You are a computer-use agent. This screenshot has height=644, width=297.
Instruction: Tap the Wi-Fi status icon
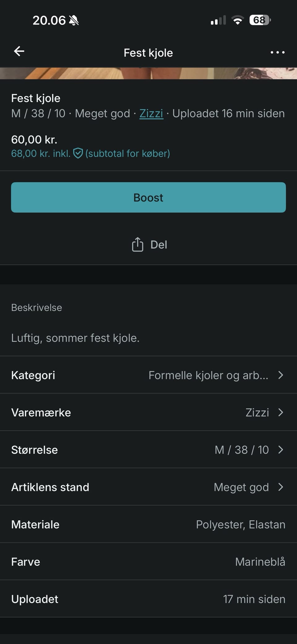238,20
